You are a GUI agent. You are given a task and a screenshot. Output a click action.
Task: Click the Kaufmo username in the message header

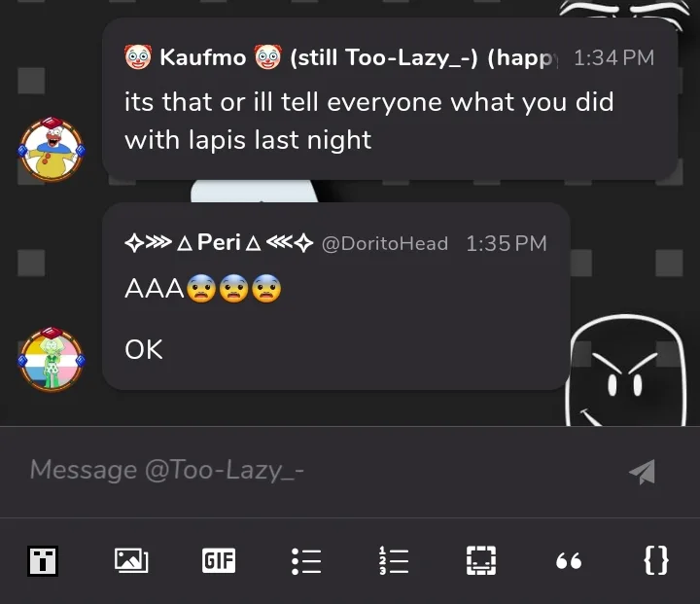tap(202, 57)
